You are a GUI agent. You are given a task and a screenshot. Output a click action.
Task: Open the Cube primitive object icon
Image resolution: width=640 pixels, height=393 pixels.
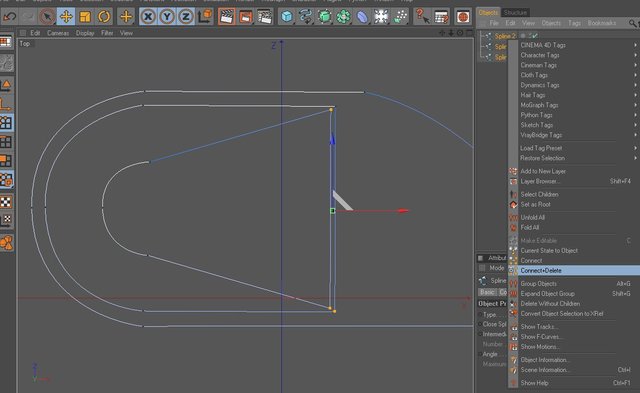tap(287, 17)
